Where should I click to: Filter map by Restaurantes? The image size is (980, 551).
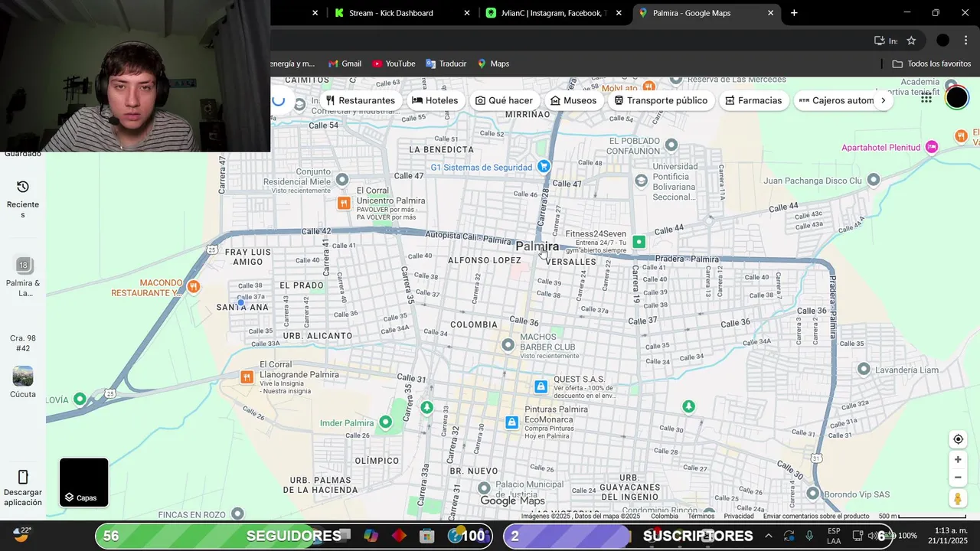(360, 100)
